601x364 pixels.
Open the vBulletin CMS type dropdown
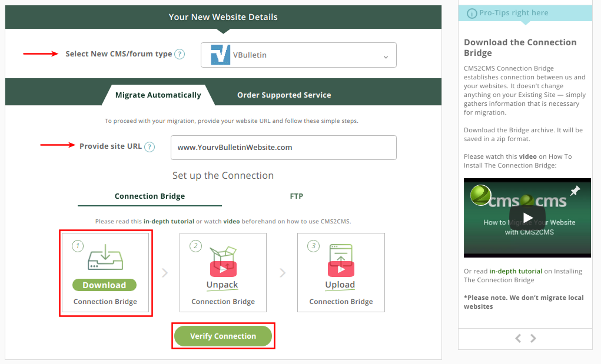point(298,55)
